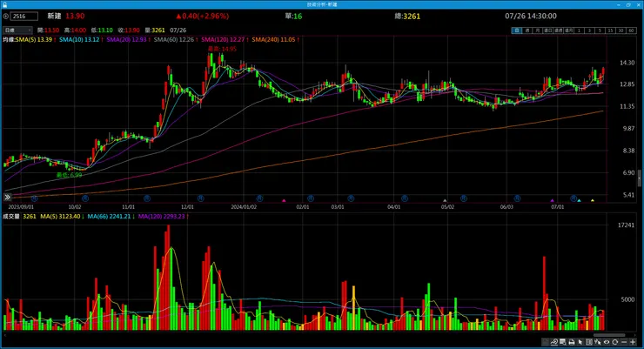This screenshot has height=349, width=644.
Task: Click the 高:14.00 high price value
Action: coord(75,30)
